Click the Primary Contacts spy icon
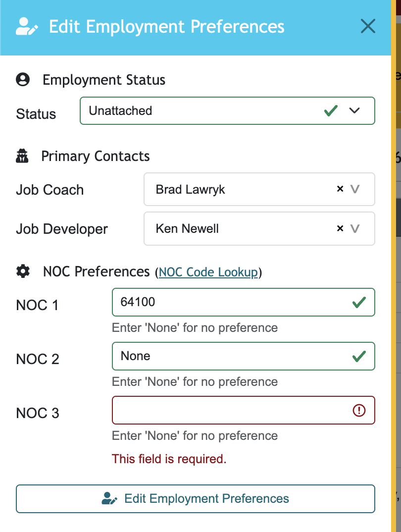This screenshot has width=401, height=532. 22,156
